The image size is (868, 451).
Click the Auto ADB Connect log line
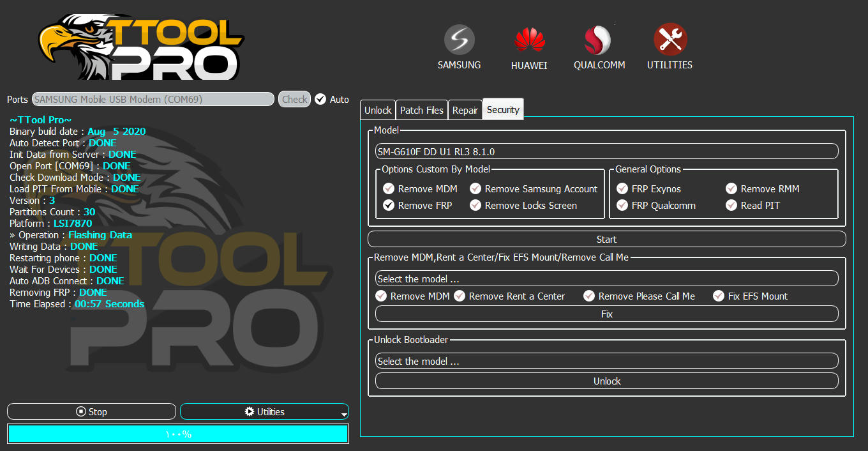coord(66,280)
